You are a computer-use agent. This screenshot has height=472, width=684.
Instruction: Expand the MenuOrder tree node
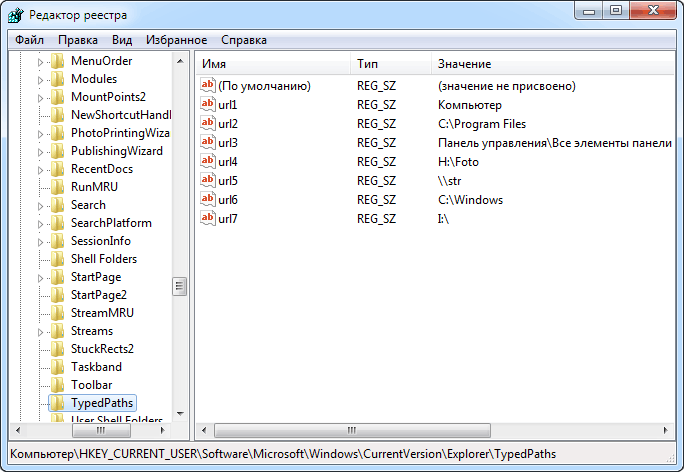pyautogui.click(x=40, y=62)
